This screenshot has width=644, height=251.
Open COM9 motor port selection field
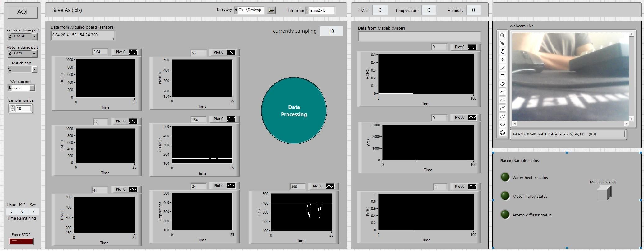[x=21, y=53]
